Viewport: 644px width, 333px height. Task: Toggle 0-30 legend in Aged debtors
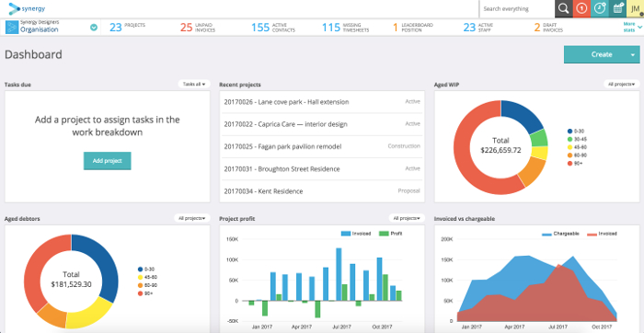(146, 269)
